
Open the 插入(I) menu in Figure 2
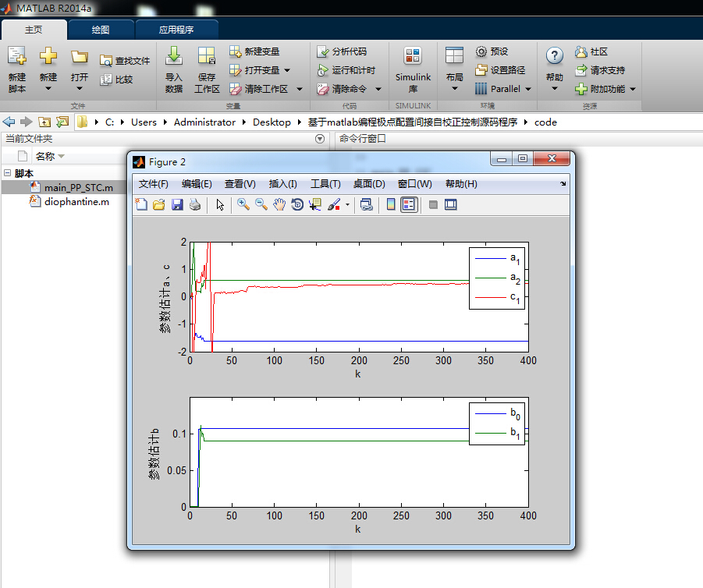[x=283, y=184]
